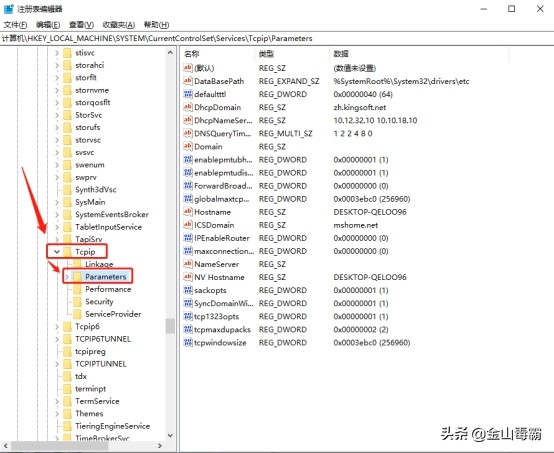Click the maxconnection DWORD icon

188,251
